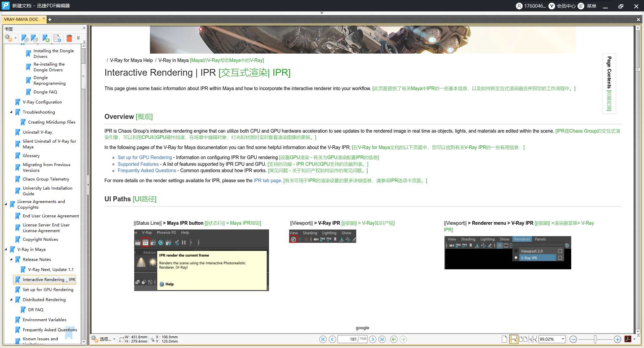Go to the previous page
The height and width of the screenshot is (348, 644).
[x=332, y=339]
